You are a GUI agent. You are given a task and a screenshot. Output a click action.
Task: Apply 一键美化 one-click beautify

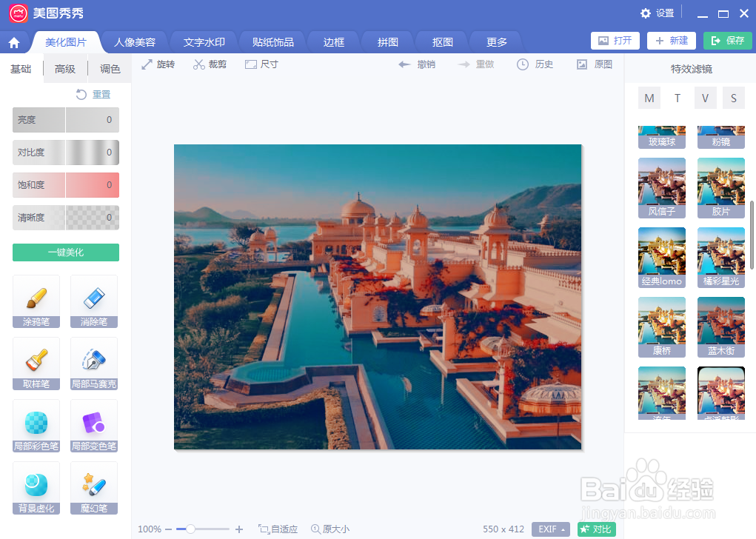click(65, 252)
